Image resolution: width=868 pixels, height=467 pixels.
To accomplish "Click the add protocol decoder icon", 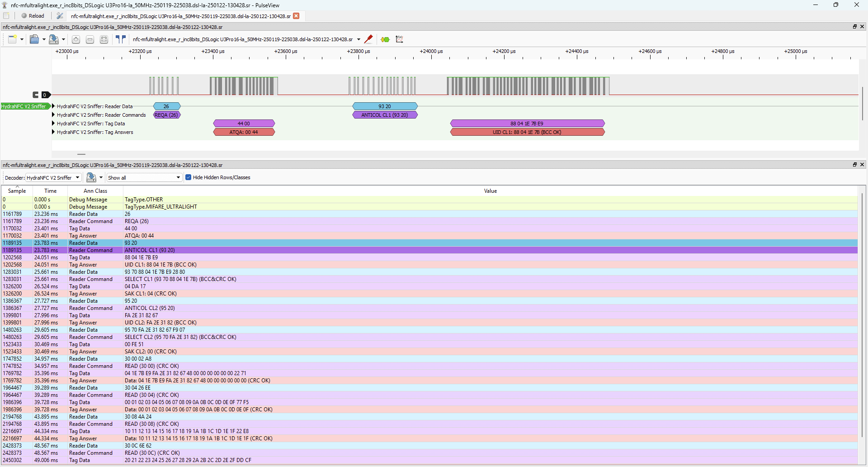I will (x=385, y=39).
